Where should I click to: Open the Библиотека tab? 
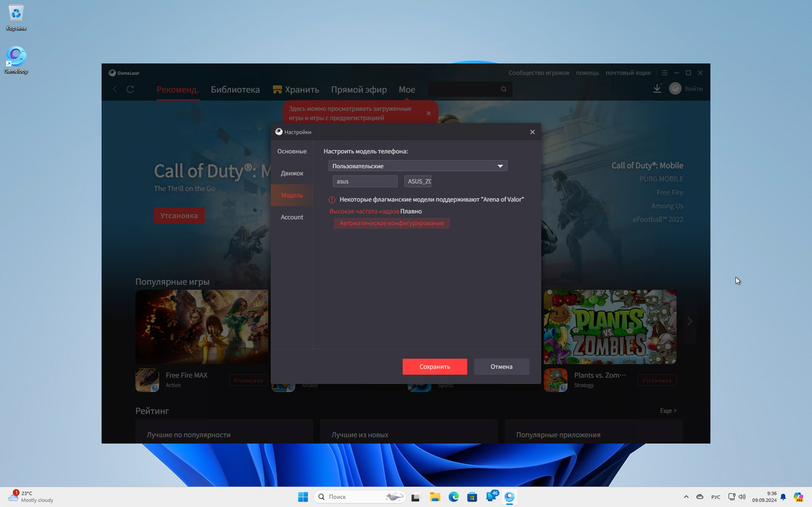[235, 90]
